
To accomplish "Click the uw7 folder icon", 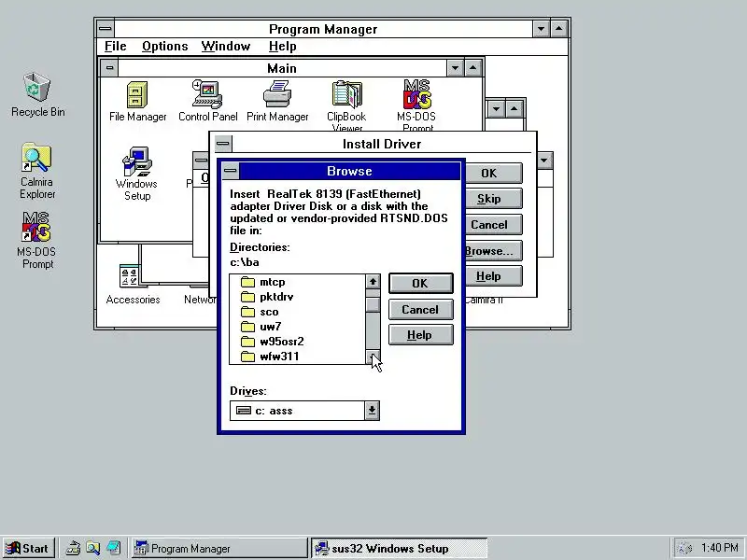I will [247, 327].
